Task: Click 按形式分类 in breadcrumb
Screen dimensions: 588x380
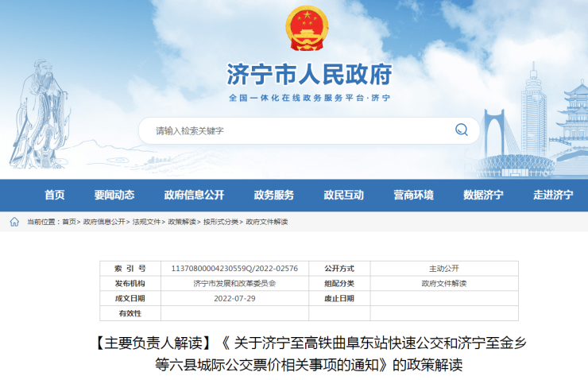Action: [x=220, y=222]
